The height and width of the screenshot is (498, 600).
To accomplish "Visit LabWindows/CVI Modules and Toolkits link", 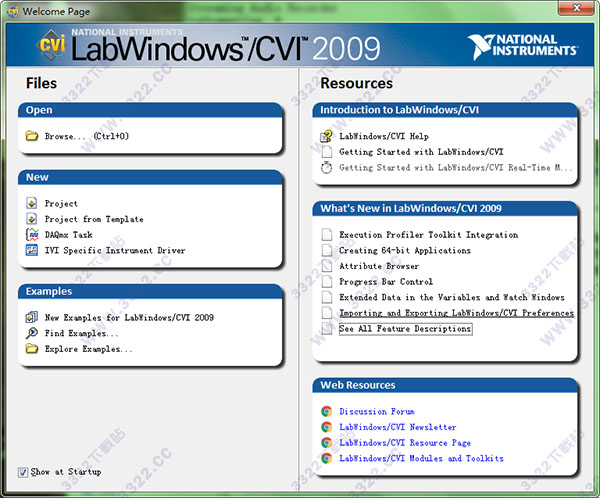I will click(421, 459).
